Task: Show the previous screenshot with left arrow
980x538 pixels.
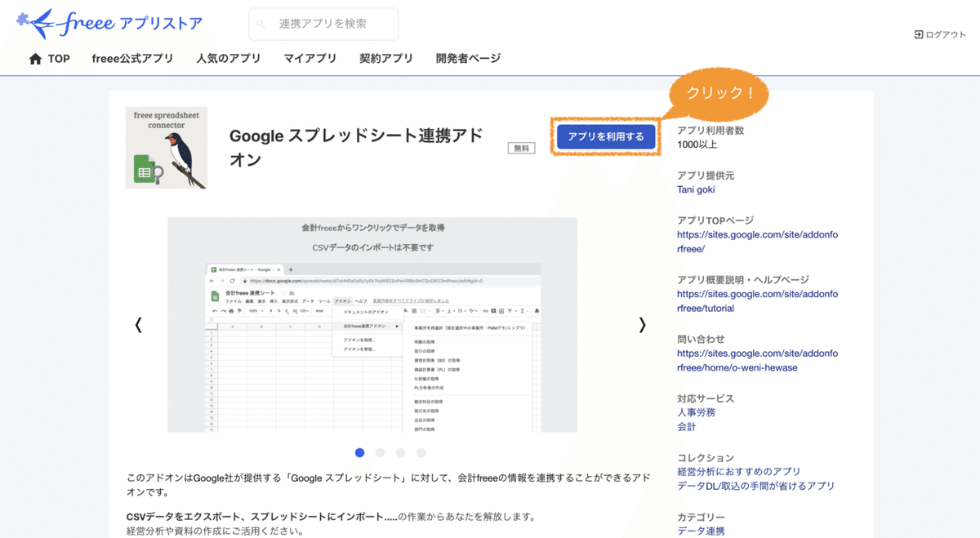Action: pyautogui.click(x=138, y=325)
